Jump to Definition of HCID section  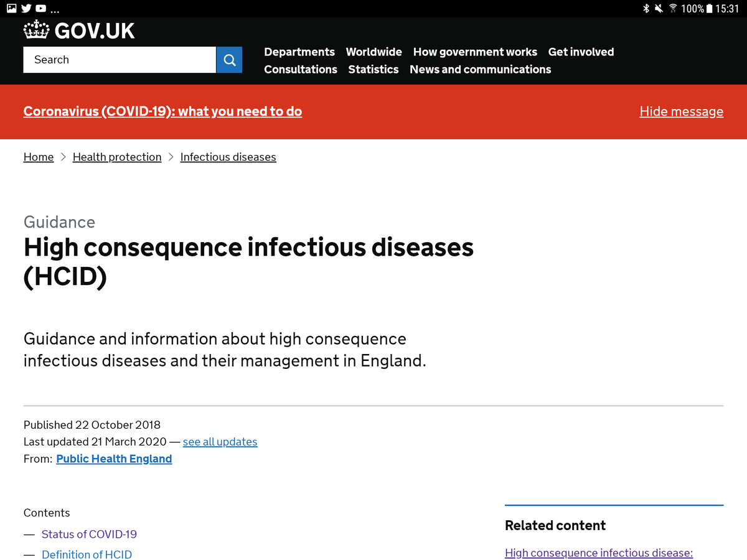coord(87,555)
